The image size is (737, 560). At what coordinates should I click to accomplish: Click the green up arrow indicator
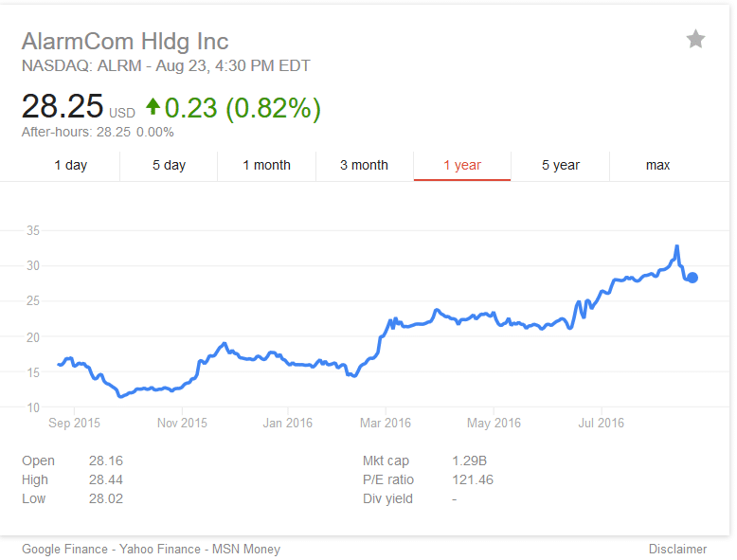(x=153, y=106)
